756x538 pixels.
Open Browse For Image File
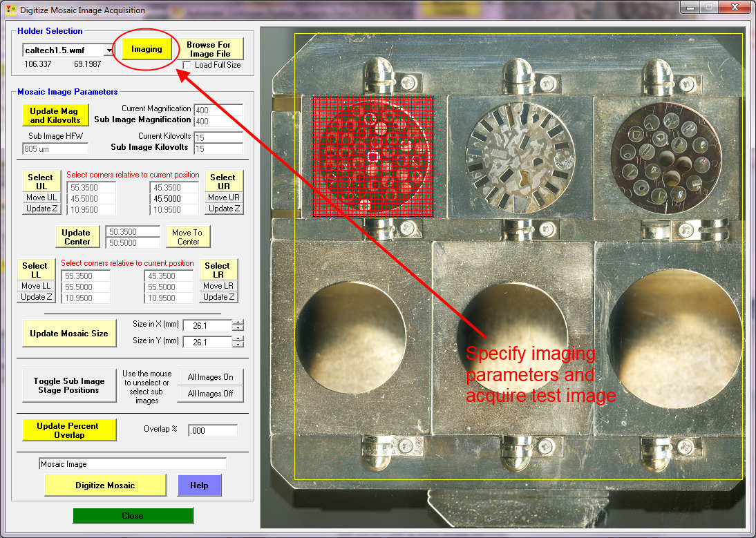(210, 49)
